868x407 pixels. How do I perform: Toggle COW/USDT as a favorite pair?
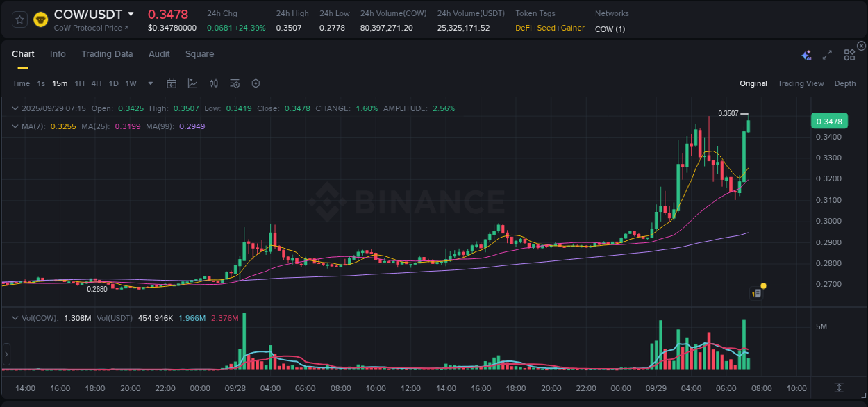point(19,19)
